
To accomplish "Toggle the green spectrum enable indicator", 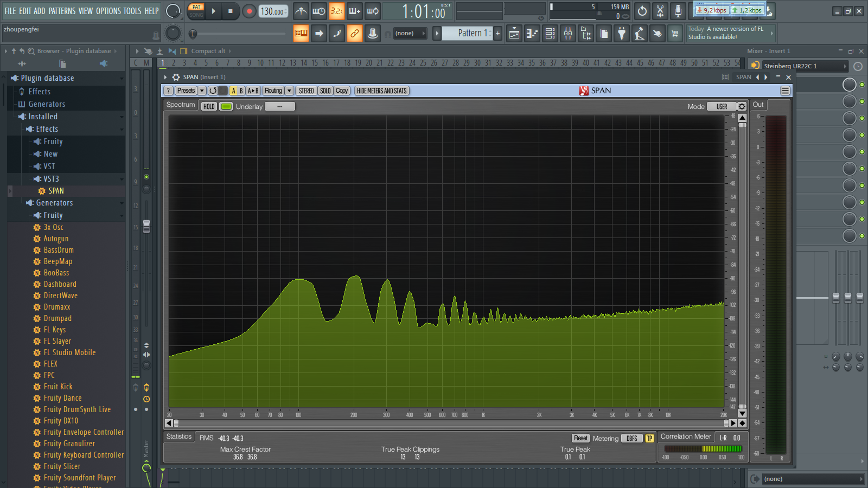I will click(x=226, y=106).
